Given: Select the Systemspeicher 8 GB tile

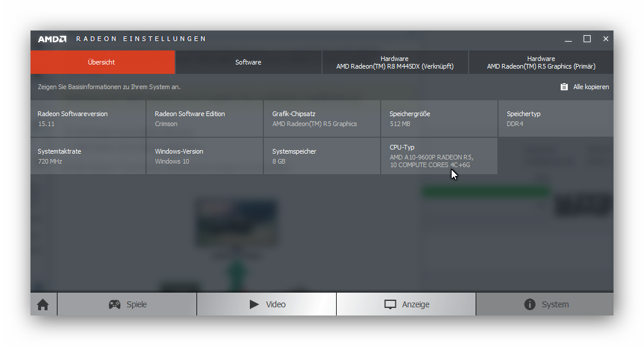Looking at the screenshot, I should pyautogui.click(x=322, y=156).
